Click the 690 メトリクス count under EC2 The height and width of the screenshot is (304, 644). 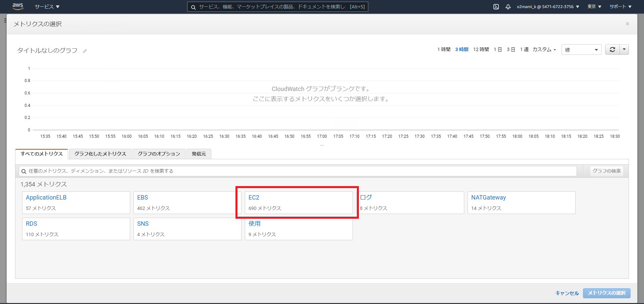265,208
